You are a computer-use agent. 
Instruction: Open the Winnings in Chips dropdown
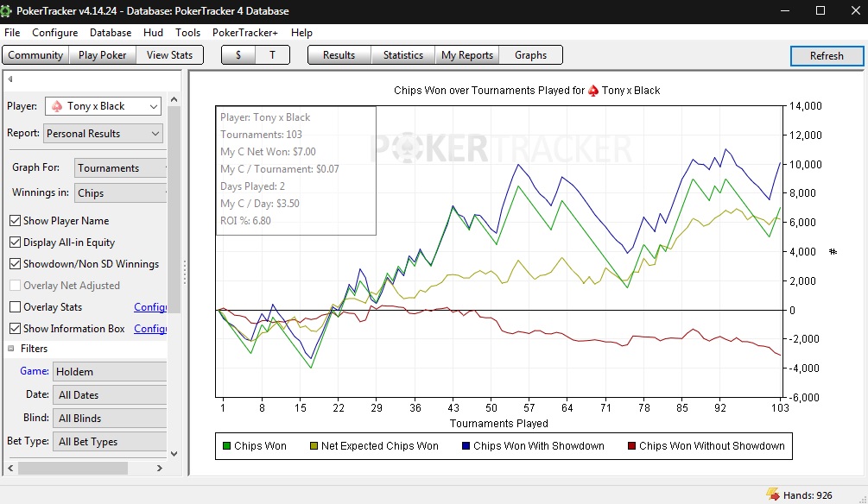(120, 193)
